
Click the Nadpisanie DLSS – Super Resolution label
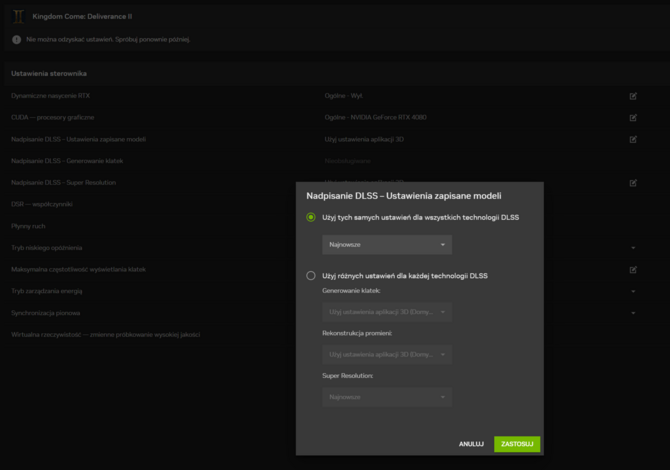click(x=64, y=182)
